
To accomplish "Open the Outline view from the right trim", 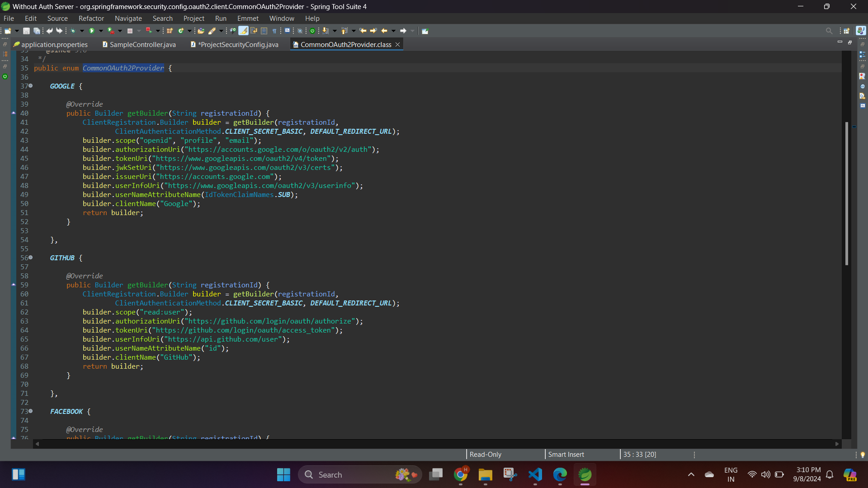I will [862, 54].
